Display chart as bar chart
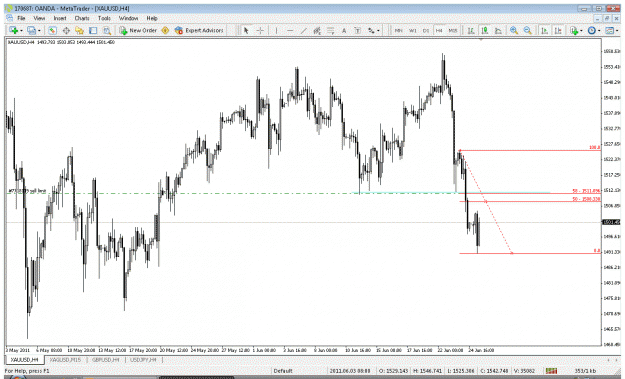625x379 pixels. 471,30
